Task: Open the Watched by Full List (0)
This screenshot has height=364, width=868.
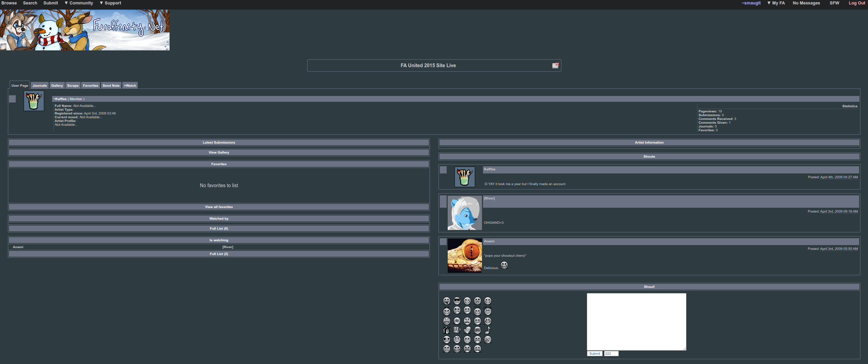Action: (x=219, y=229)
